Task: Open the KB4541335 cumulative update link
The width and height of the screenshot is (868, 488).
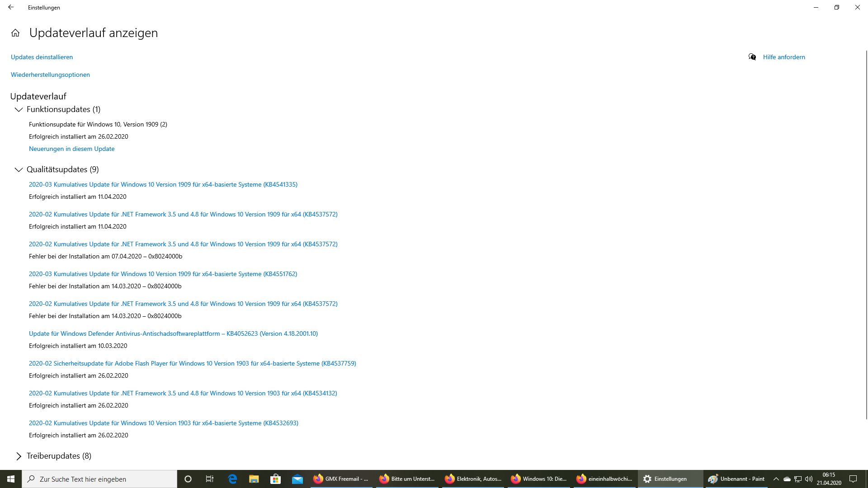Action: tap(163, 184)
